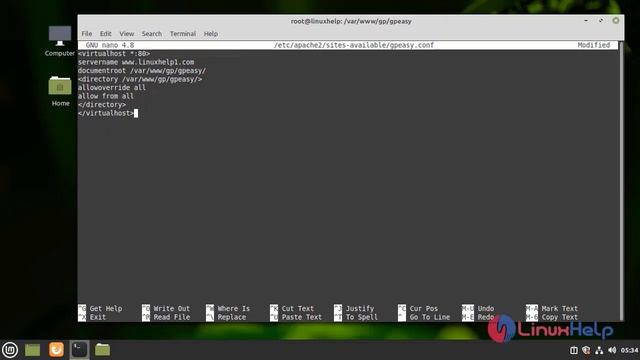Screen dimensions: 640x360
Task: Open the Edit menu
Action: tap(105, 34)
